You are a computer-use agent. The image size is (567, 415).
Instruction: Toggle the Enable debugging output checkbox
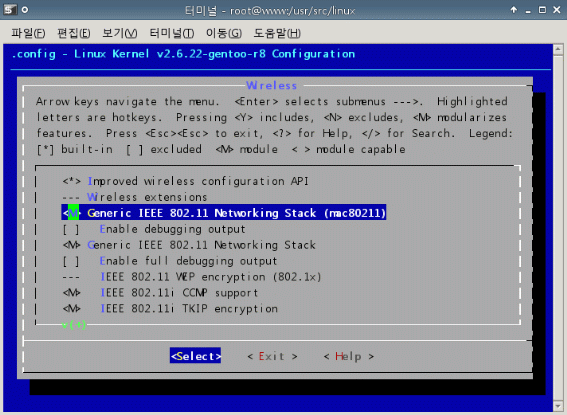71,229
